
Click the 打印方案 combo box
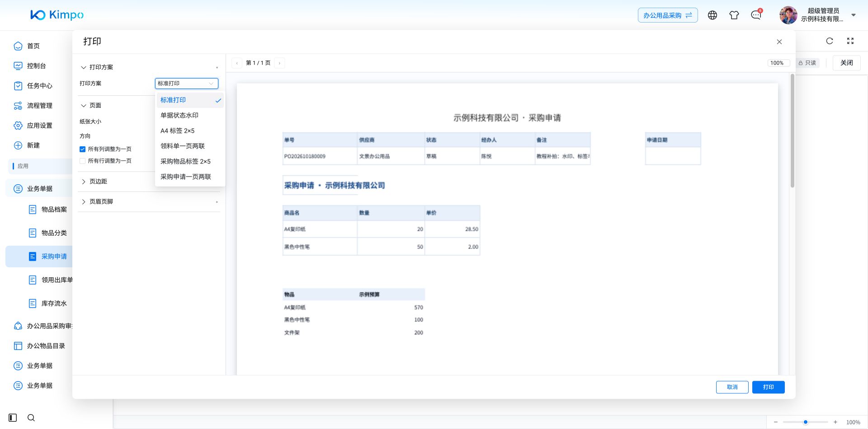pyautogui.click(x=187, y=84)
